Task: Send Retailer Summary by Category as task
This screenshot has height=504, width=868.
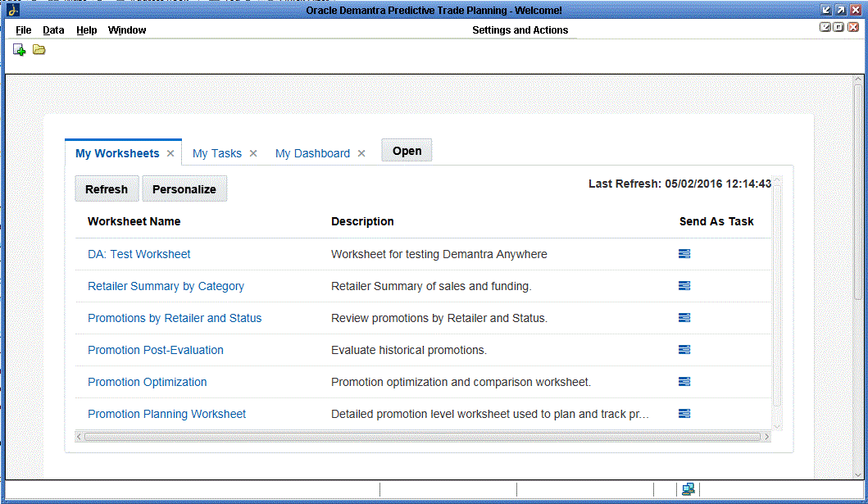Action: (684, 286)
